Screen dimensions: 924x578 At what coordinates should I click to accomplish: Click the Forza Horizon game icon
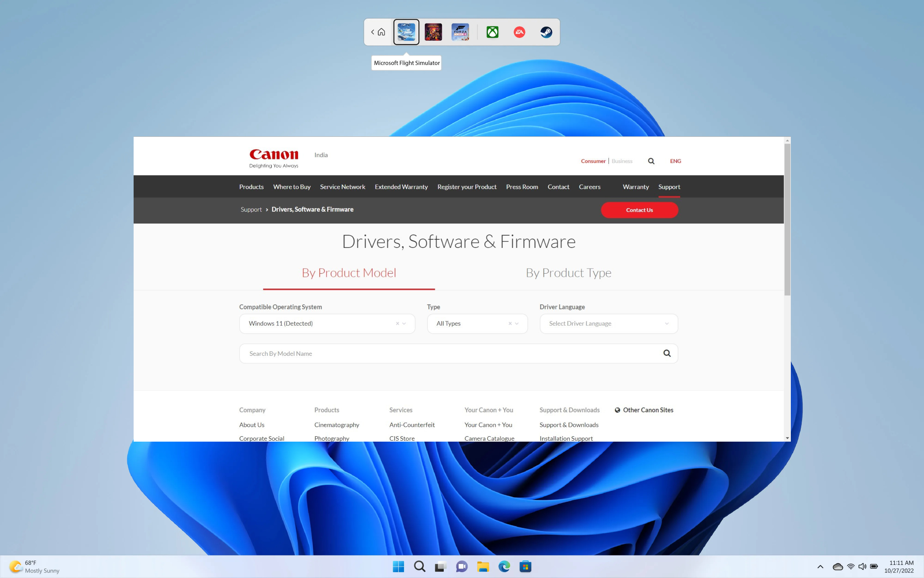tap(461, 31)
